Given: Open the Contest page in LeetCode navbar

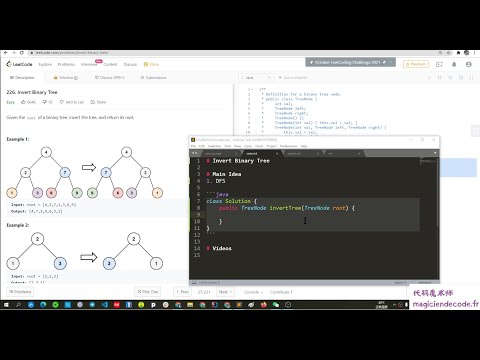Looking at the screenshot, I should pos(110,64).
